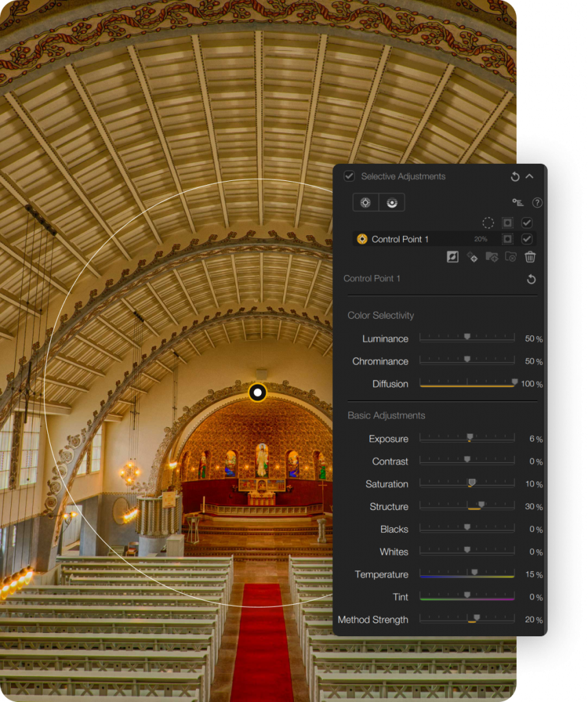
Task: Reset Control Point 1 using its reset arrow
Action: click(531, 279)
